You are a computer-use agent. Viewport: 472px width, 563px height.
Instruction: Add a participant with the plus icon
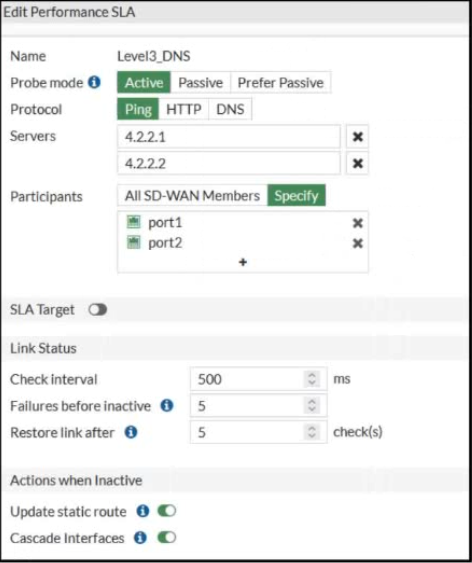[243, 262]
